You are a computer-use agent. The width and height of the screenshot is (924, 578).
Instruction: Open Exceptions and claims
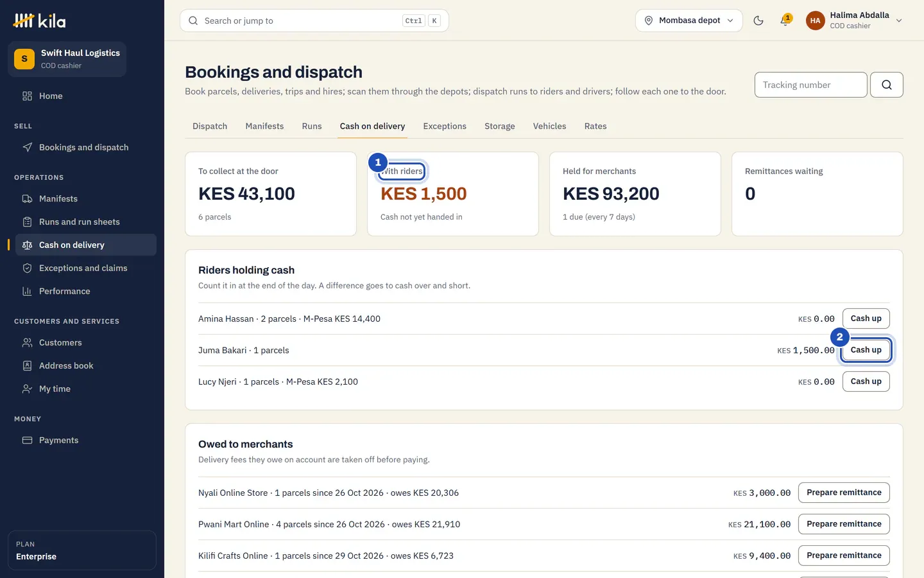pos(86,268)
